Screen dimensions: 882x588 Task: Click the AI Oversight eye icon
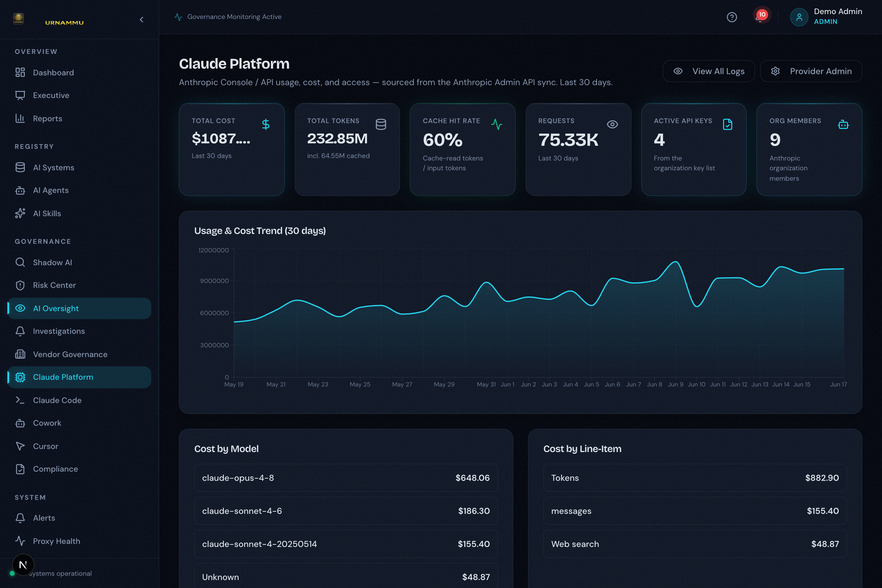pyautogui.click(x=20, y=308)
